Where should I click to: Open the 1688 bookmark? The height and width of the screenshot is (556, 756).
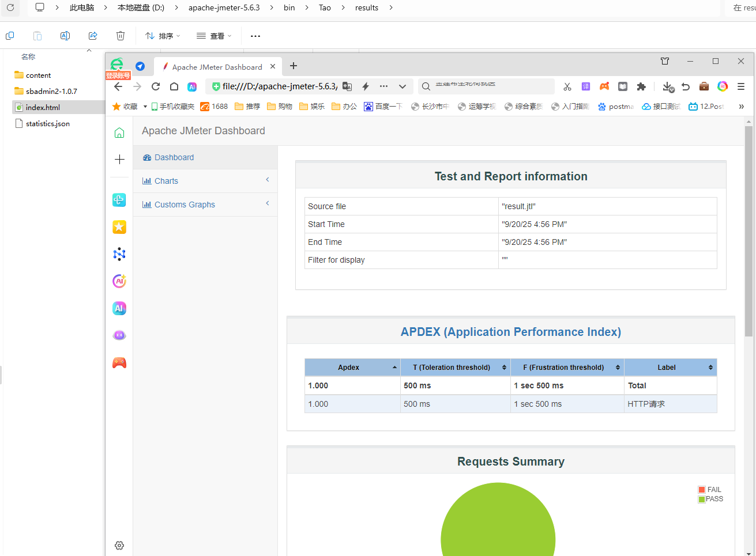coord(214,107)
